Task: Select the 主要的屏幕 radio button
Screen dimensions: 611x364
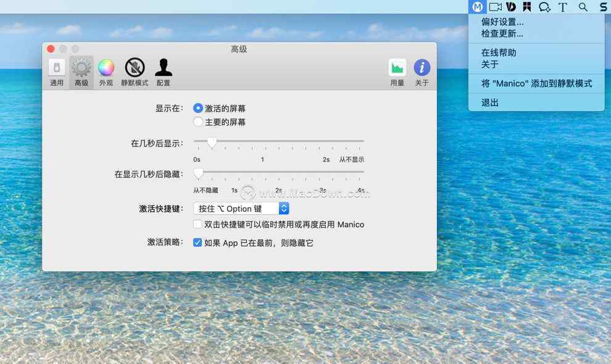Action: 198,122
